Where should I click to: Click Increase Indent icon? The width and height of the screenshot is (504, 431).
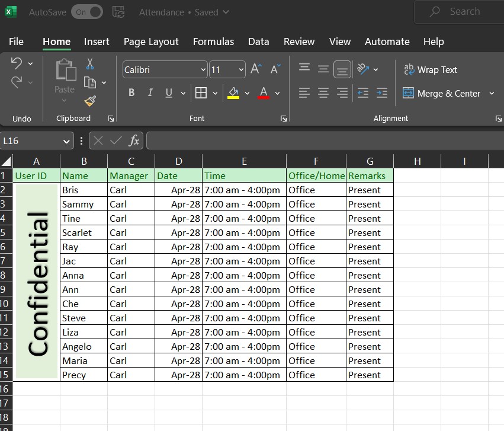[x=382, y=93]
